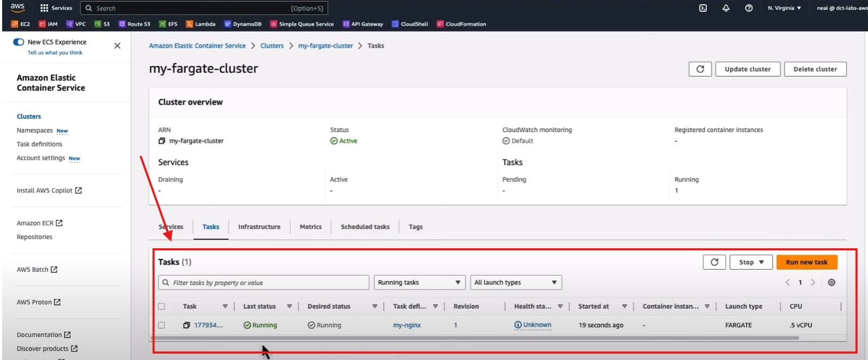The height and width of the screenshot is (360, 868).
Task: Select all tasks with header checkbox
Action: point(161,307)
